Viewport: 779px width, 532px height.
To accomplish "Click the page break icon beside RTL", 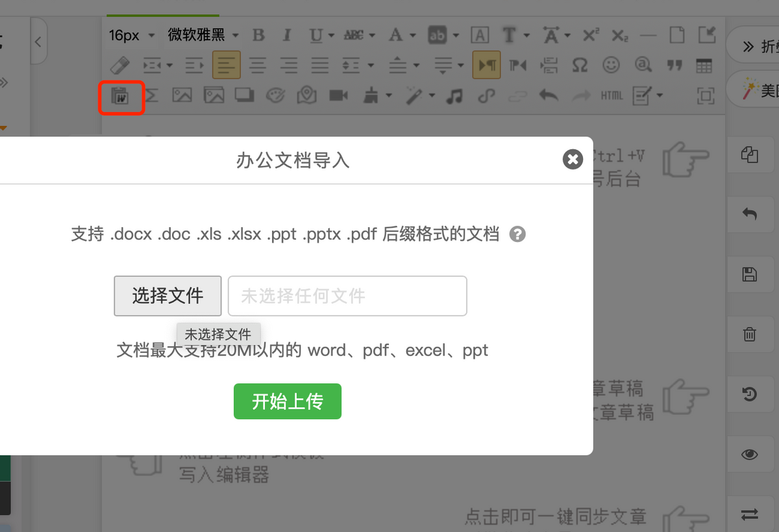I will pyautogui.click(x=549, y=66).
